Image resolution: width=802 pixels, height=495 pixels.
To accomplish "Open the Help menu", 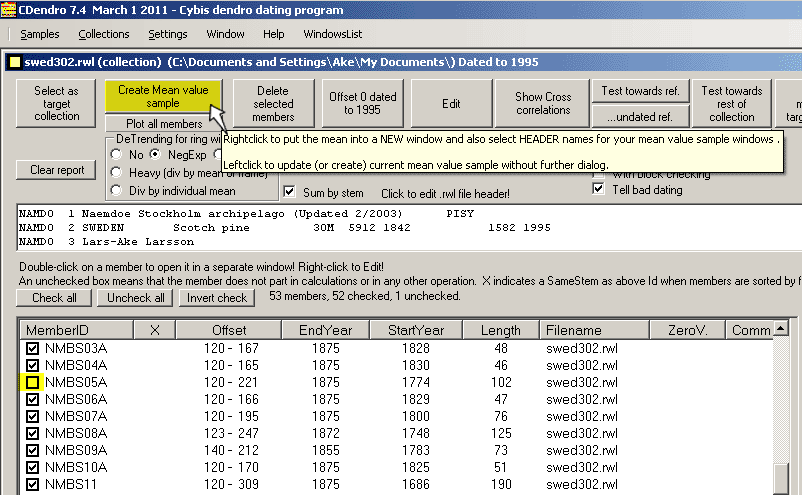I will point(274,34).
